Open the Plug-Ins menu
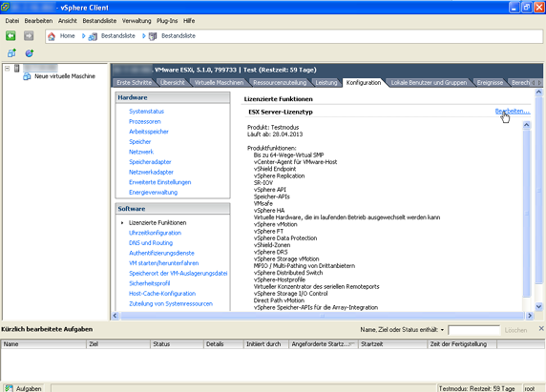 point(167,21)
